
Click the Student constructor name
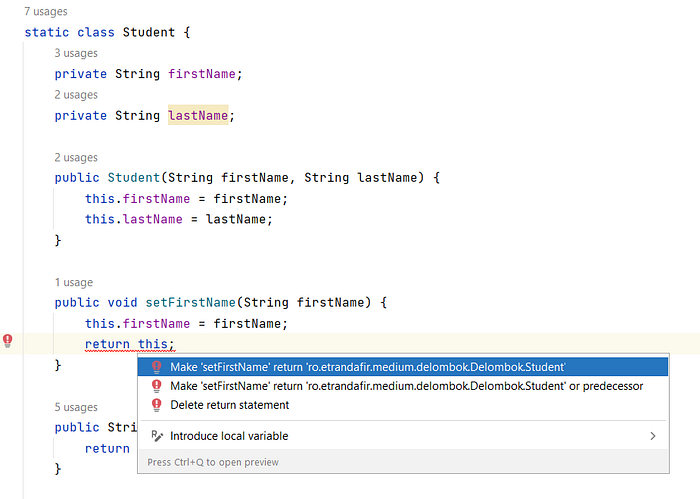[133, 178]
